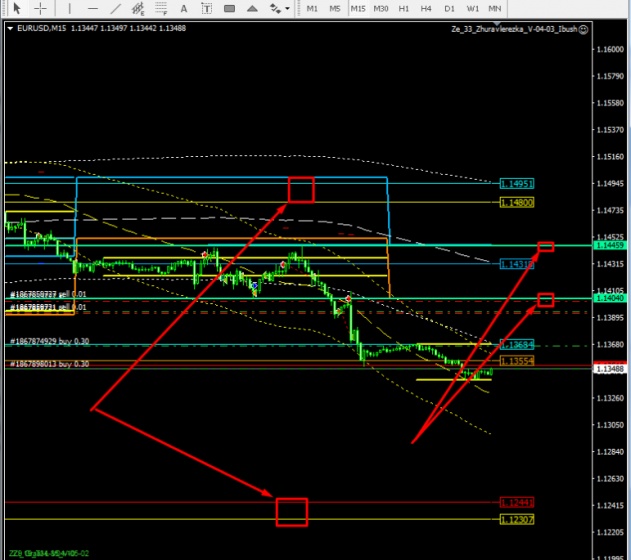Switch chart to H1 timeframe
Image resolution: width=631 pixels, height=560 pixels.
click(404, 8)
